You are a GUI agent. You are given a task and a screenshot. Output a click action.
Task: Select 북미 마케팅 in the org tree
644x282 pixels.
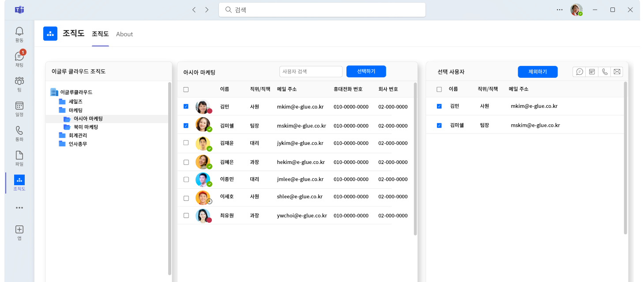click(86, 127)
